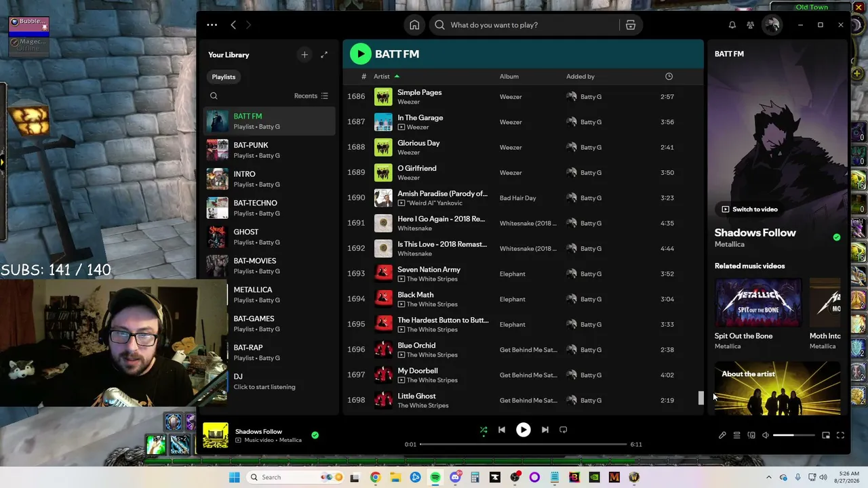868x488 pixels.
Task: Open the INTRO playlist
Action: click(x=270, y=179)
